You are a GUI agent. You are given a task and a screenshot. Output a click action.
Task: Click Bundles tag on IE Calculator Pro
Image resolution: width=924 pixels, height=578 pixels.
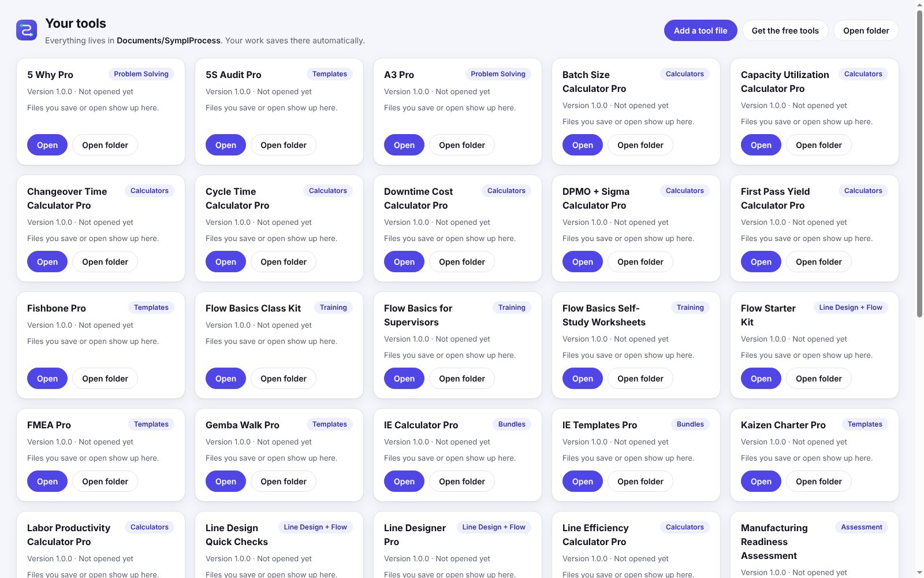[x=512, y=424]
